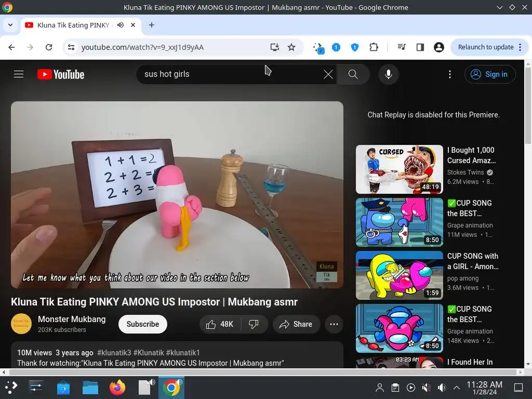Viewport: 532px width, 399px height.
Task: Click system tray muted audio icon
Action: coord(426,388)
